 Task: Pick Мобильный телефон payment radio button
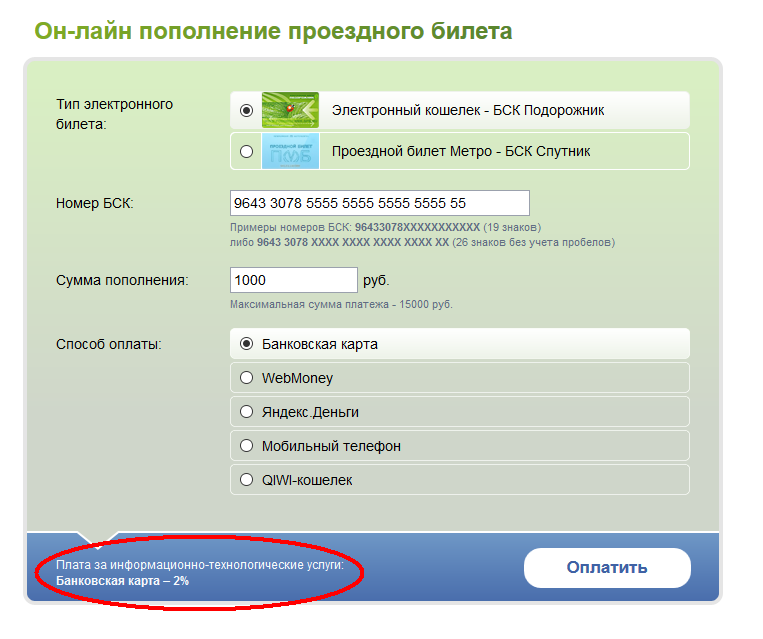point(247,446)
